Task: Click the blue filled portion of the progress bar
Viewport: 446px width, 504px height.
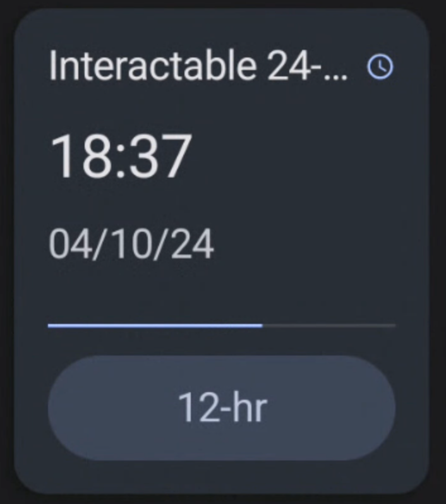Action: (155, 326)
